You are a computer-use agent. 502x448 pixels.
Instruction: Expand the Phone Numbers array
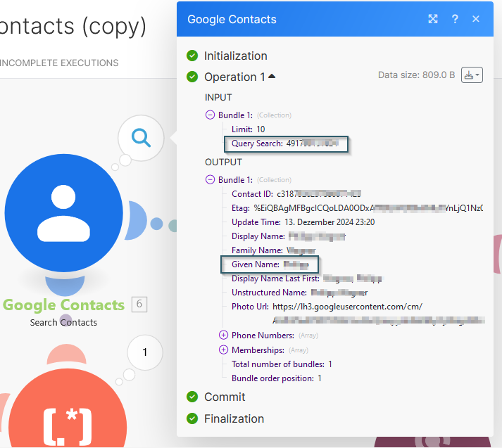224,335
